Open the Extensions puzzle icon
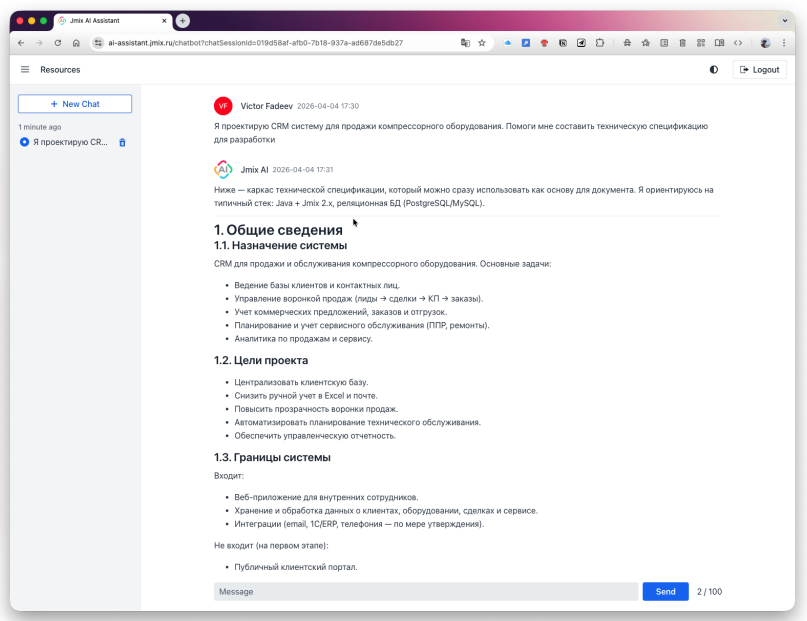Viewport: 807px width, 621px height. click(x=600, y=43)
